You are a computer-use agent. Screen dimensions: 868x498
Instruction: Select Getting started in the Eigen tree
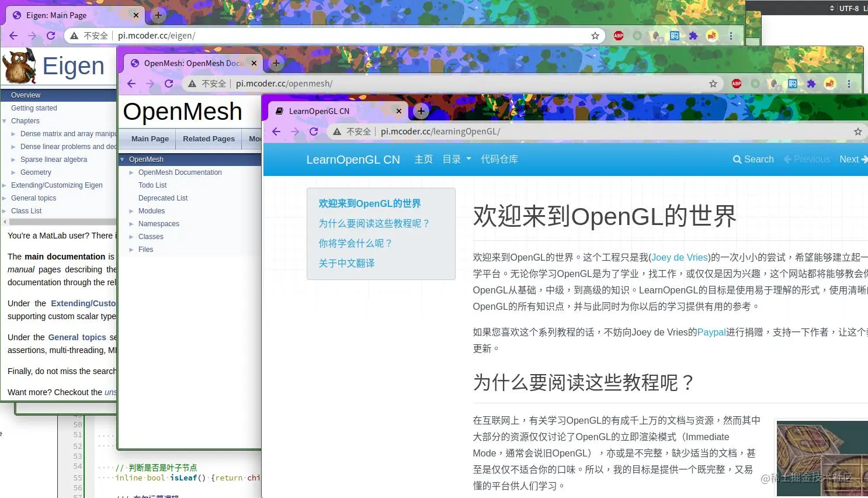34,108
